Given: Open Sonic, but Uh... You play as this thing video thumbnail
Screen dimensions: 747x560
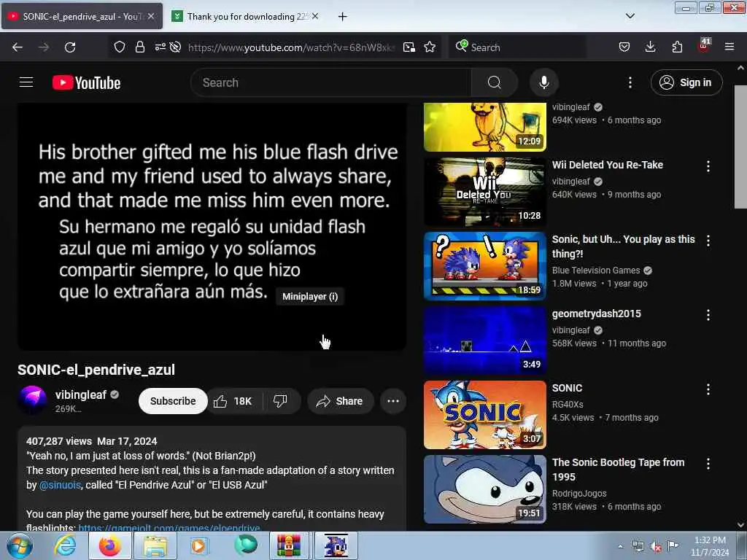Looking at the screenshot, I should tap(485, 265).
